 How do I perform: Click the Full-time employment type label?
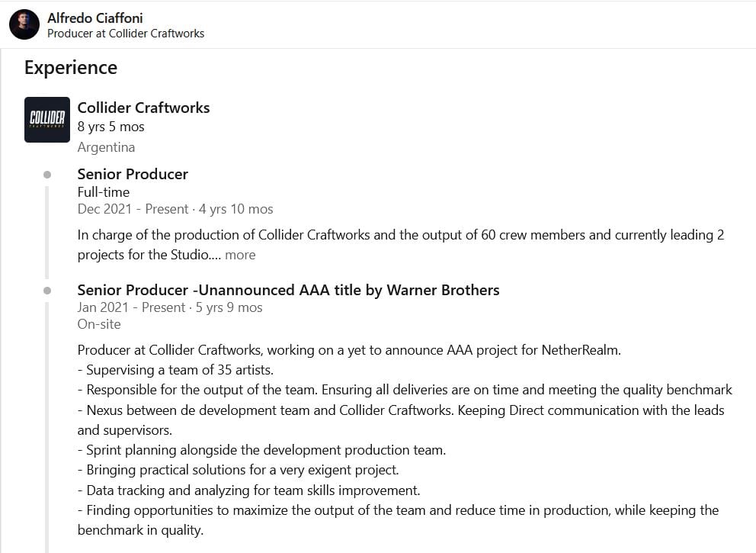click(104, 192)
